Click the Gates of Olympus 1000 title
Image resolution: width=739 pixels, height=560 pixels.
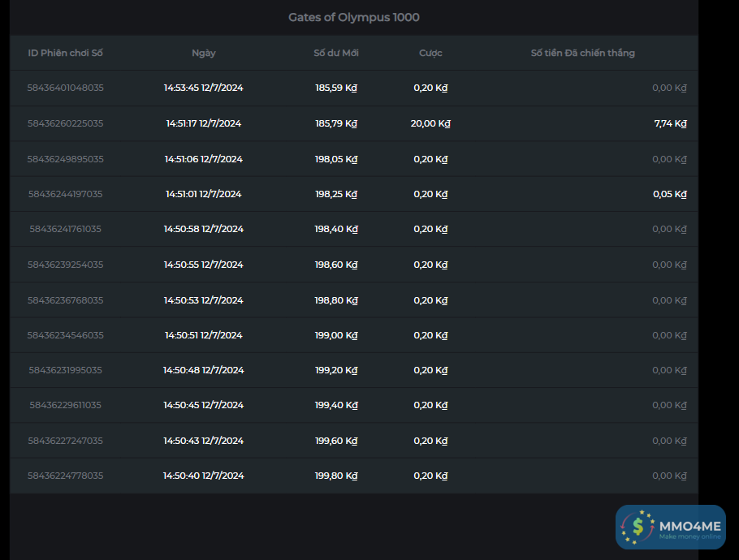click(354, 17)
